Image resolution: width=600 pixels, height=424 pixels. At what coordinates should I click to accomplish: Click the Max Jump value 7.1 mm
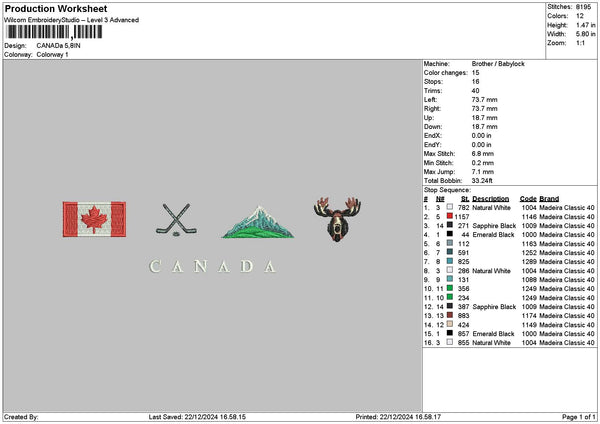coord(483,171)
